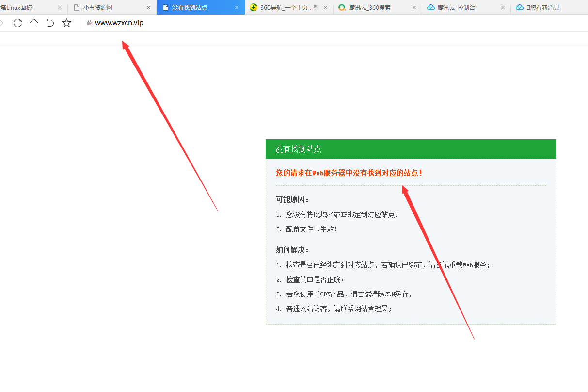Click the 如何解决 heading
The height and width of the screenshot is (392, 588).
pos(293,250)
